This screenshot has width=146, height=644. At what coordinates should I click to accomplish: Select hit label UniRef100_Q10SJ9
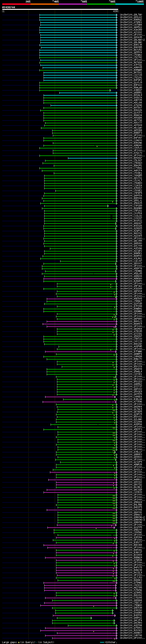pyautogui.click(x=131, y=82)
